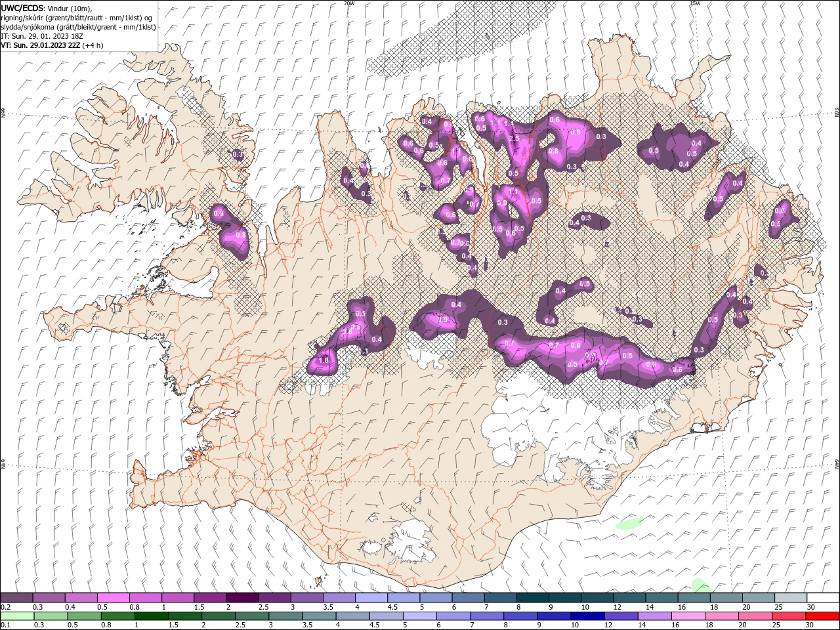This screenshot has height=630, width=840.
Task: Click the '25' label on the top scale
Action: point(778,607)
